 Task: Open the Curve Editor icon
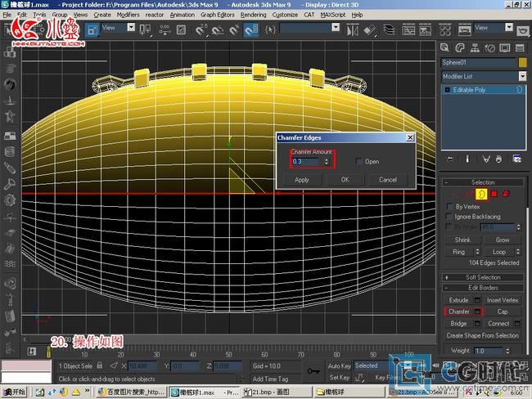click(x=408, y=30)
